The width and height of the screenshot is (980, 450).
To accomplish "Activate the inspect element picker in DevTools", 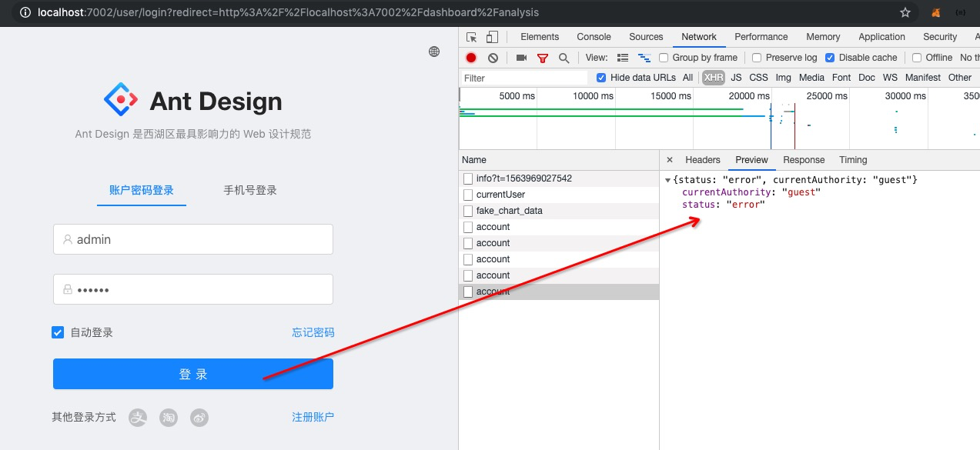I will 472,37.
